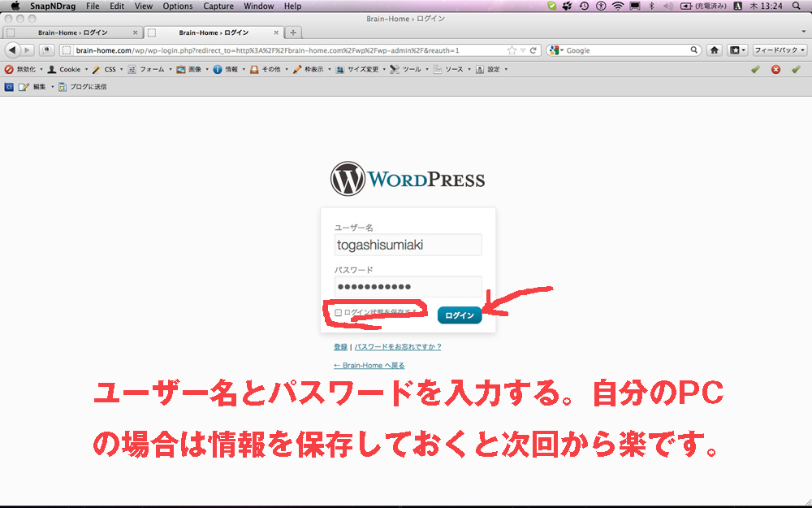
Task: Bookmark this page with the star icon
Action: (x=512, y=50)
